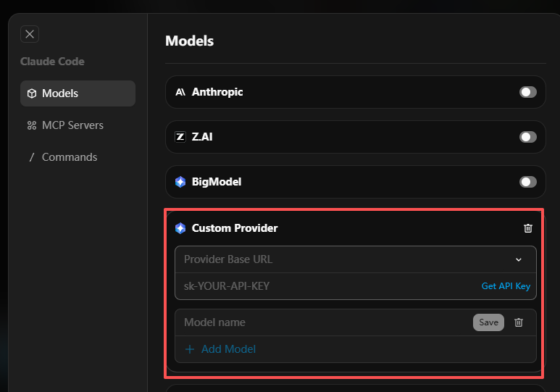The height and width of the screenshot is (392, 560).
Task: Open the MCP Servers section
Action: pos(72,125)
